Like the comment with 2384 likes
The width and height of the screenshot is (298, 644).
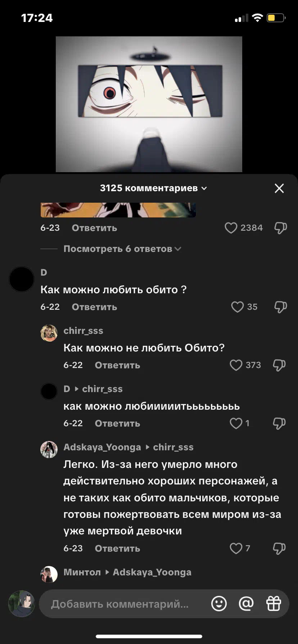click(231, 228)
